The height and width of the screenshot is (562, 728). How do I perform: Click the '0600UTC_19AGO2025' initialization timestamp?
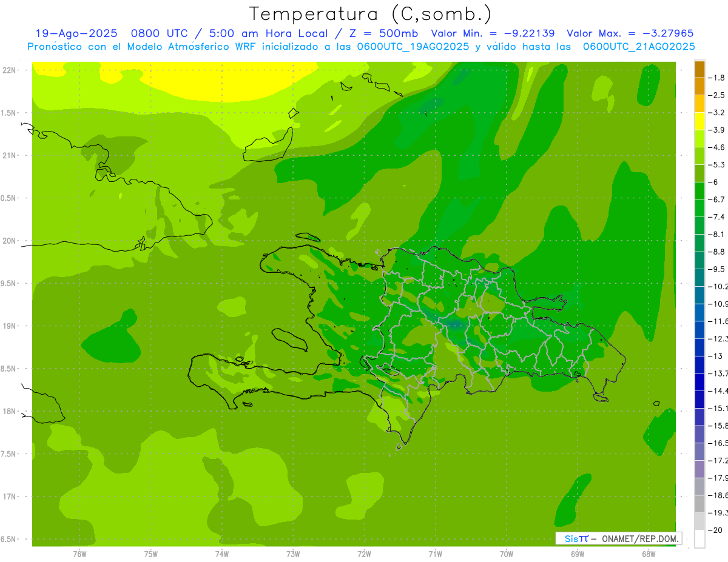coord(413,47)
